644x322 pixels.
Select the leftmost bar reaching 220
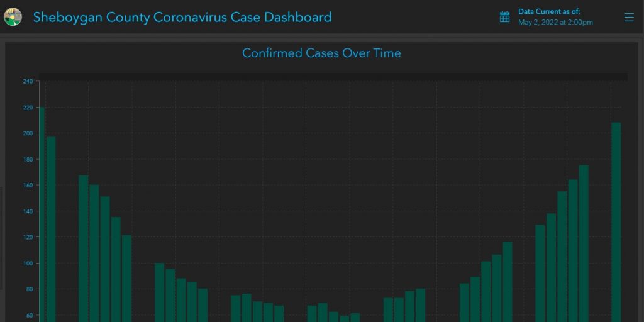pos(42,214)
